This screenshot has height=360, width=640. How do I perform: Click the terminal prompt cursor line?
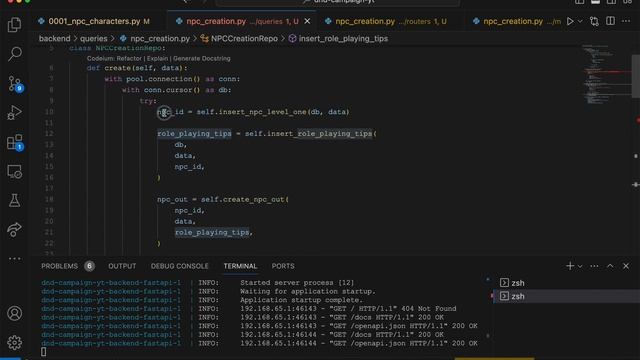[44, 351]
